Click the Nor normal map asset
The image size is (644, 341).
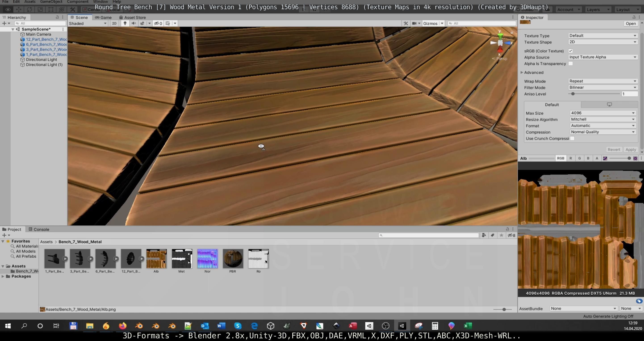pos(207,259)
